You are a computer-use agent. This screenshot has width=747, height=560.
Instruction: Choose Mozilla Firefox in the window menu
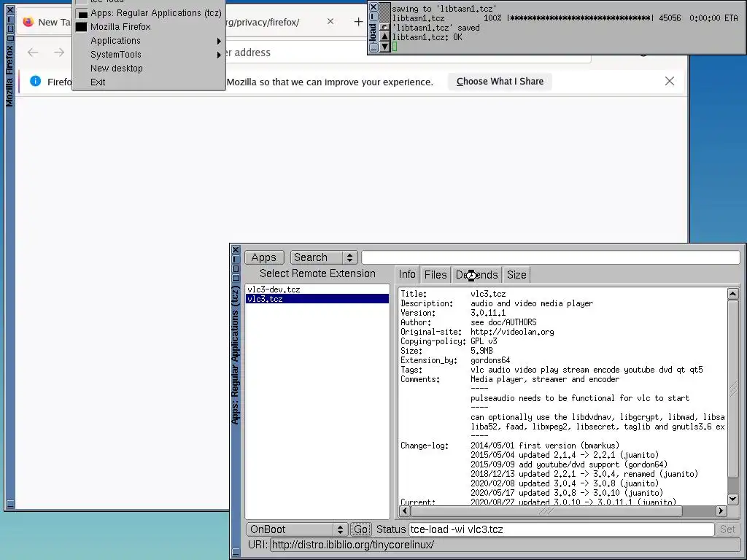coord(149,27)
